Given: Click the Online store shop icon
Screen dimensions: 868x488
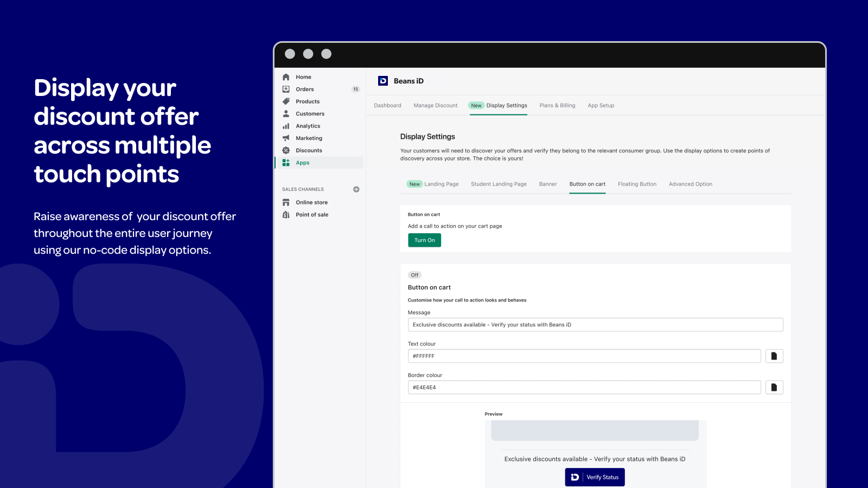Looking at the screenshot, I should coord(286,203).
